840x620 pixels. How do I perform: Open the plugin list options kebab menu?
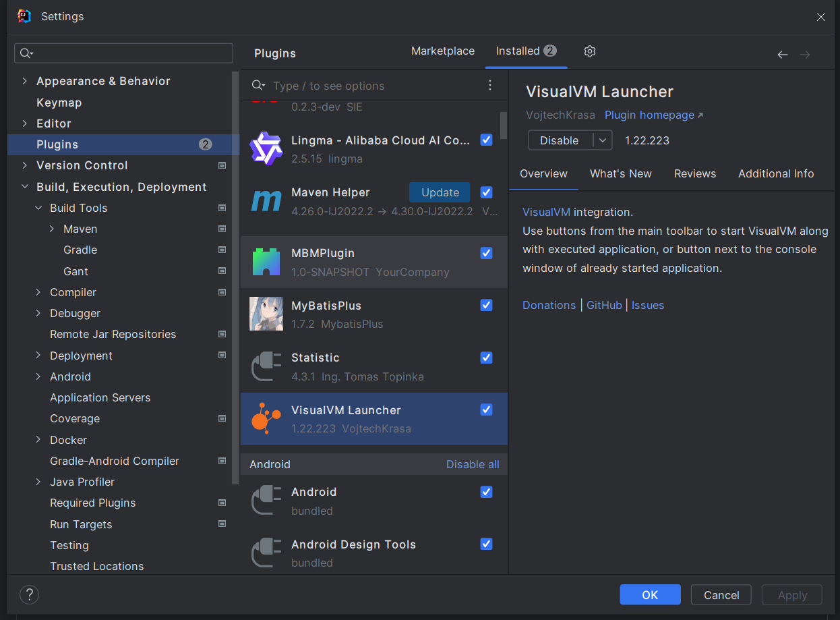[x=490, y=85]
